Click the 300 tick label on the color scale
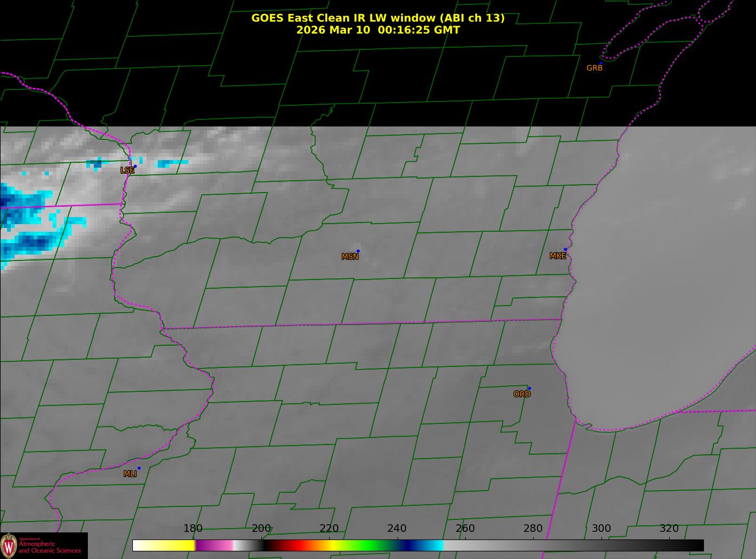The height and width of the screenshot is (559, 756). 601,528
